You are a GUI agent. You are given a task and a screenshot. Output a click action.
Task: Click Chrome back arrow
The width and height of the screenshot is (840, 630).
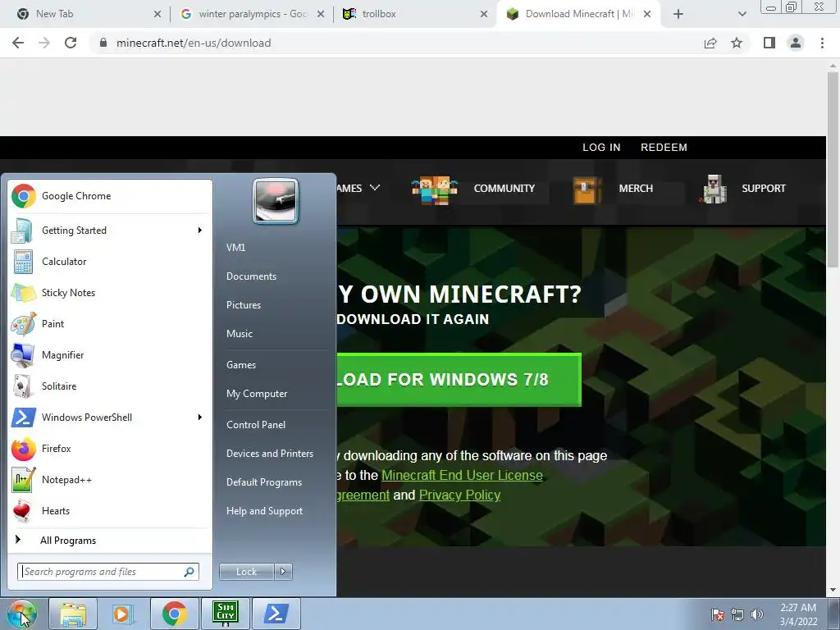18,43
